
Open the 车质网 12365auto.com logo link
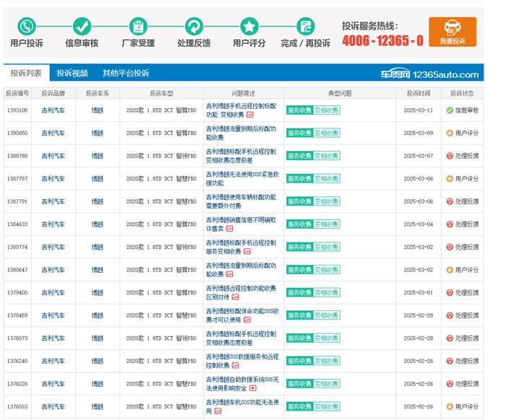click(429, 74)
